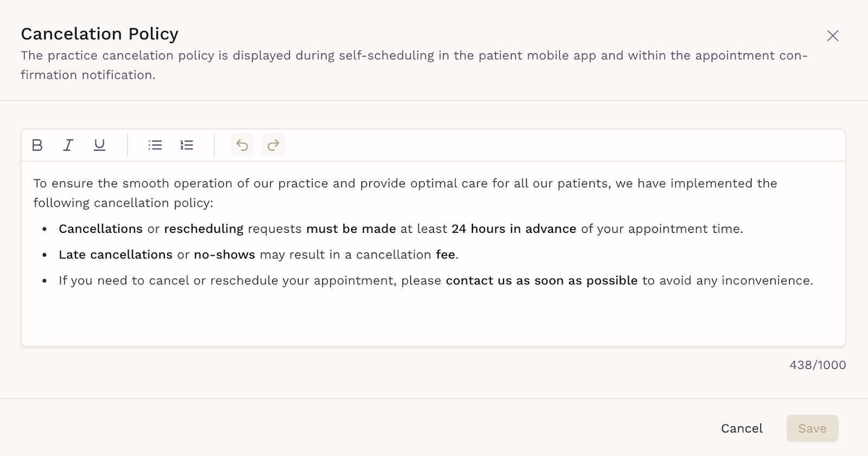The height and width of the screenshot is (456, 868).
Task: Enable underline text formatting
Action: (99, 145)
